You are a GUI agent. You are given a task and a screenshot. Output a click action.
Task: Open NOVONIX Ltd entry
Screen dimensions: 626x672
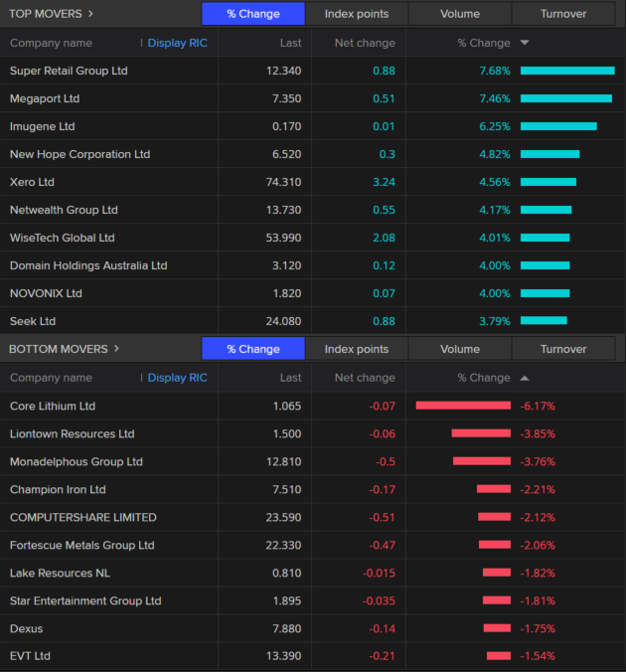click(x=46, y=293)
